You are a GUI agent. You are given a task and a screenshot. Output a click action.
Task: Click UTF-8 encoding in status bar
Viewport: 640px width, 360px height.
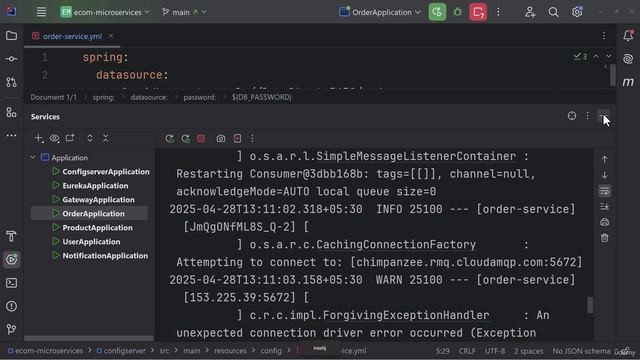click(x=495, y=351)
